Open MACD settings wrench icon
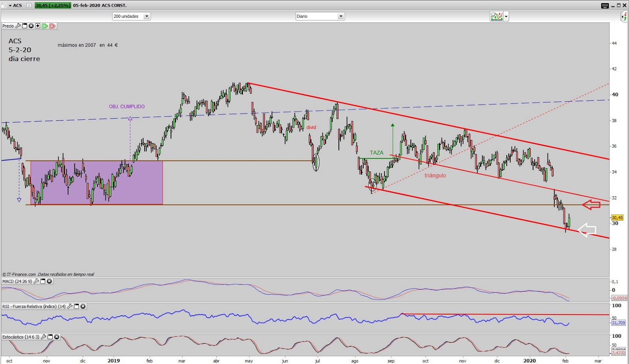The height and width of the screenshot is (364, 629). tap(36, 281)
